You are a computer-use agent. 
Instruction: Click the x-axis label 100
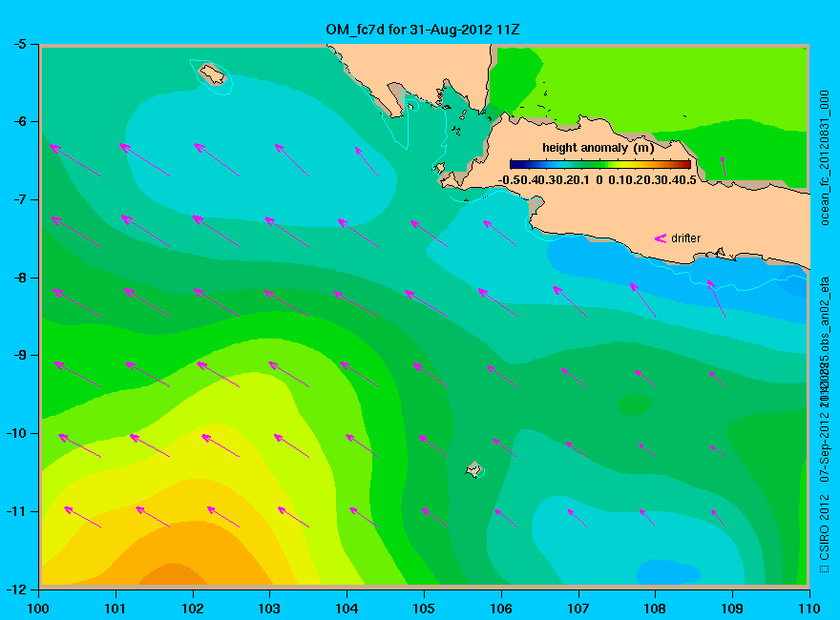point(38,609)
